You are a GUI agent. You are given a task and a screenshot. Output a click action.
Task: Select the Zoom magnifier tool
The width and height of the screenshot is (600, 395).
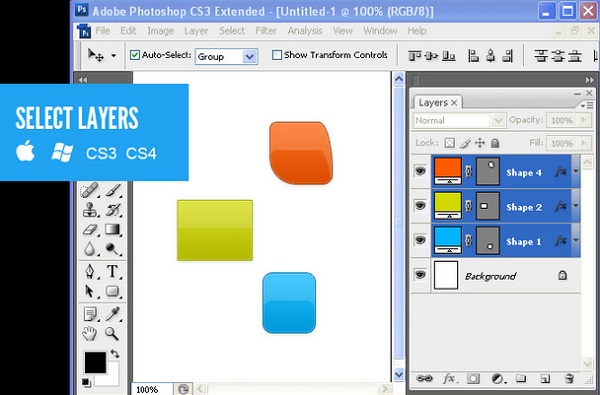tap(112, 334)
